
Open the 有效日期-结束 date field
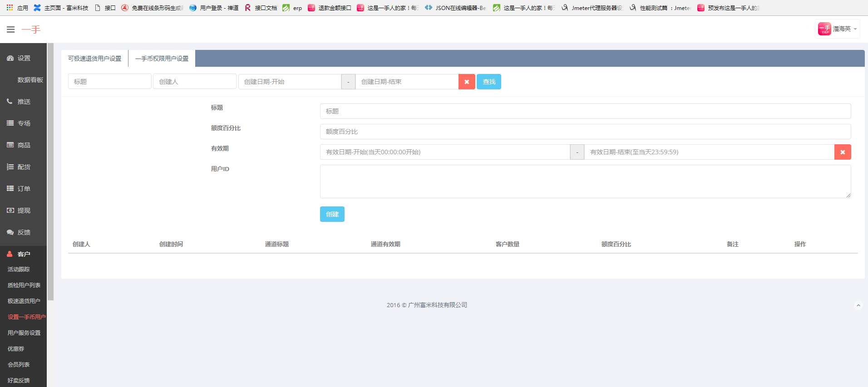[x=709, y=152]
